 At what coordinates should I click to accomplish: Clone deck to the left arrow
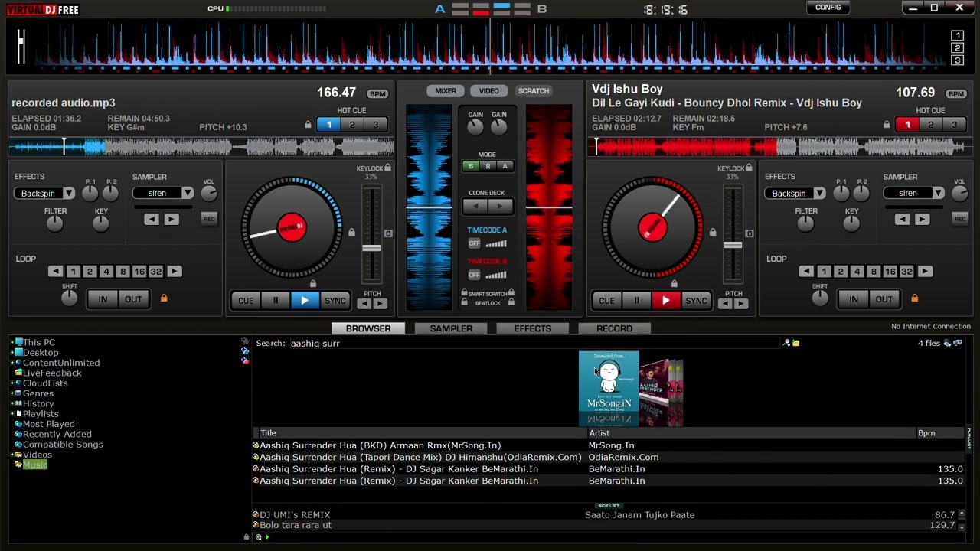pyautogui.click(x=475, y=207)
